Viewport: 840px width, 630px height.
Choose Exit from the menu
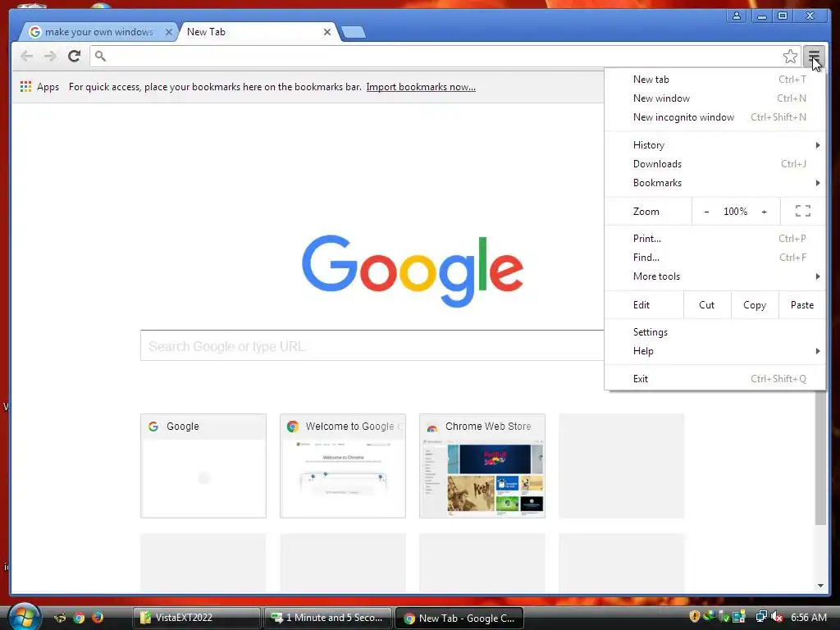pyautogui.click(x=715, y=379)
